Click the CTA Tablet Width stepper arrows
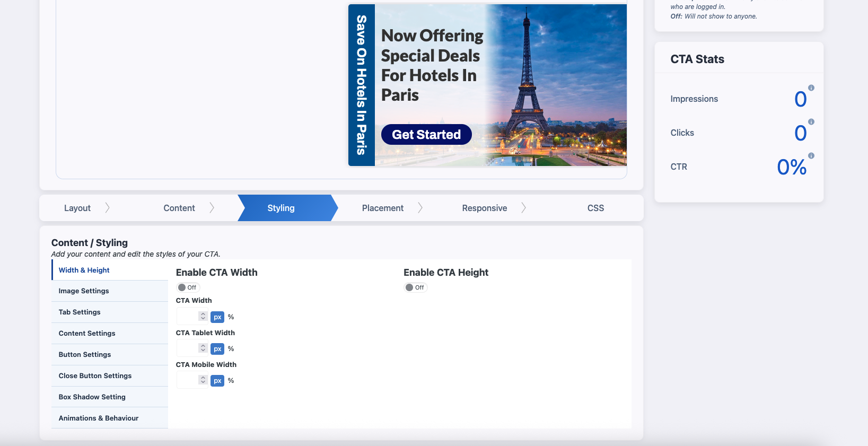 [x=203, y=348]
